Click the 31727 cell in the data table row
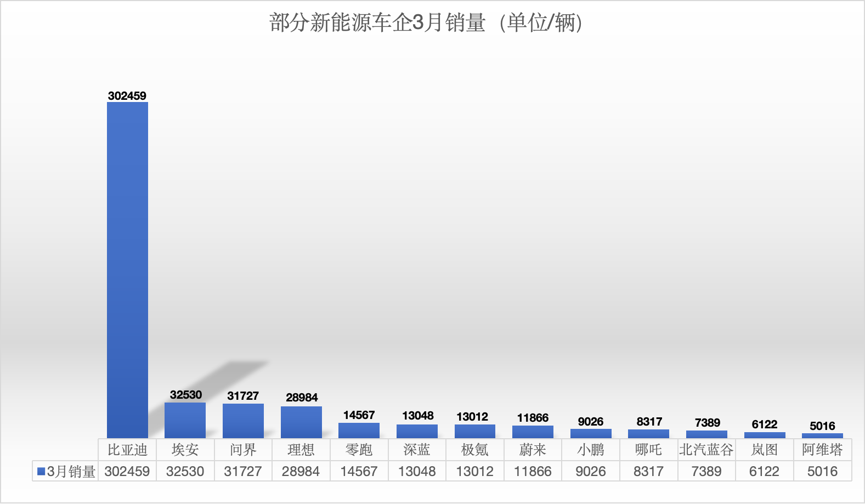The image size is (865, 504). point(243,471)
